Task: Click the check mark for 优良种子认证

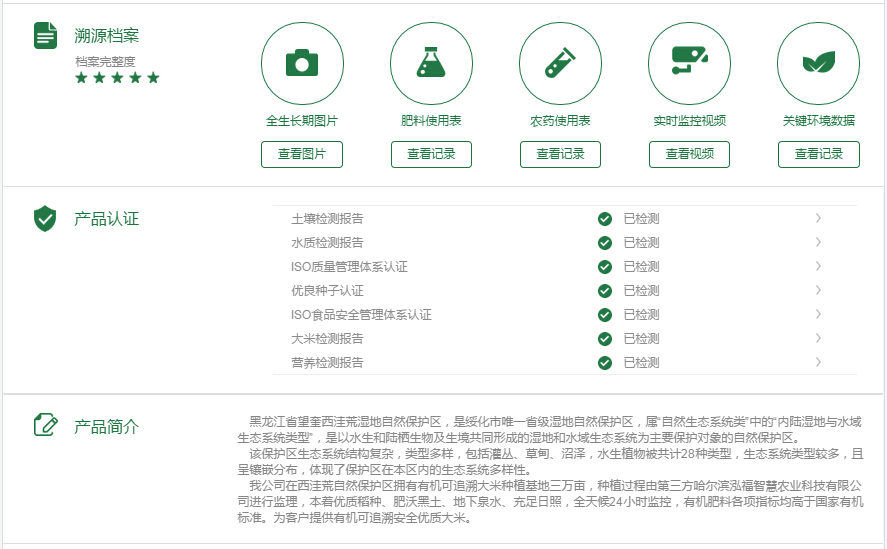Action: 604,291
